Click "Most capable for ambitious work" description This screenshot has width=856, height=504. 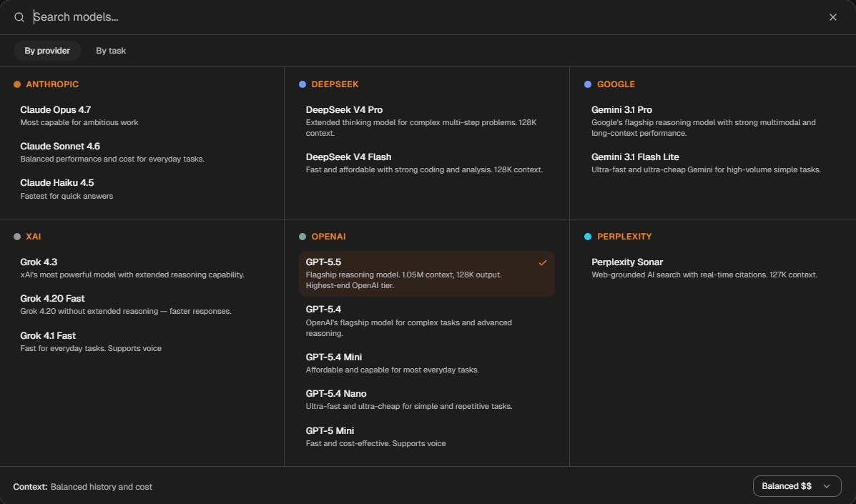79,122
